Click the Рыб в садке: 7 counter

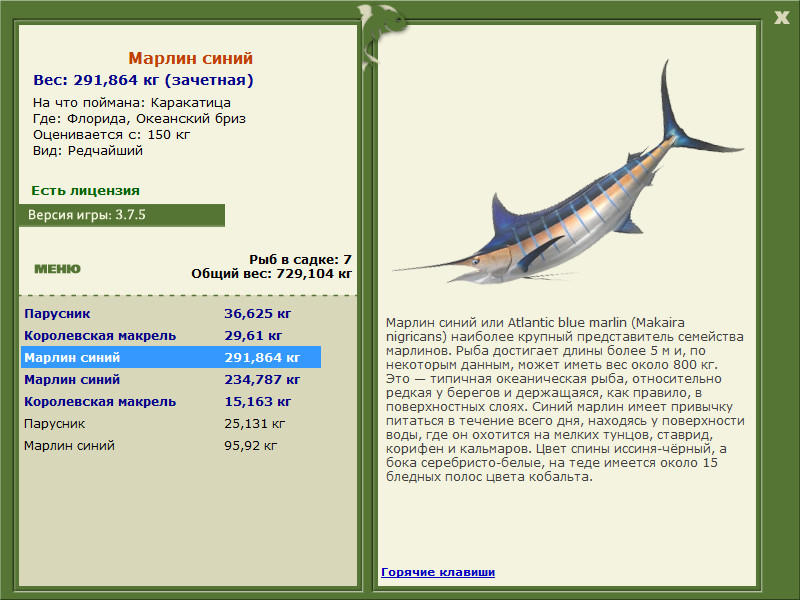pyautogui.click(x=301, y=259)
